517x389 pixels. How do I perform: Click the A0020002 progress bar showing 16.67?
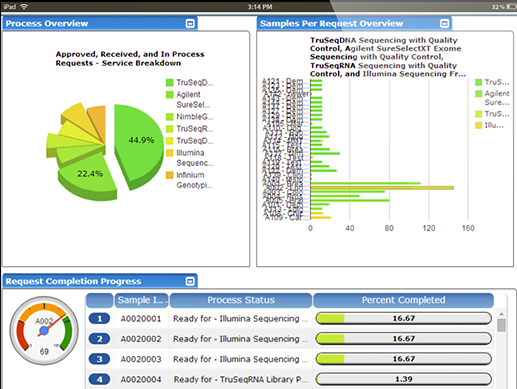(403, 339)
